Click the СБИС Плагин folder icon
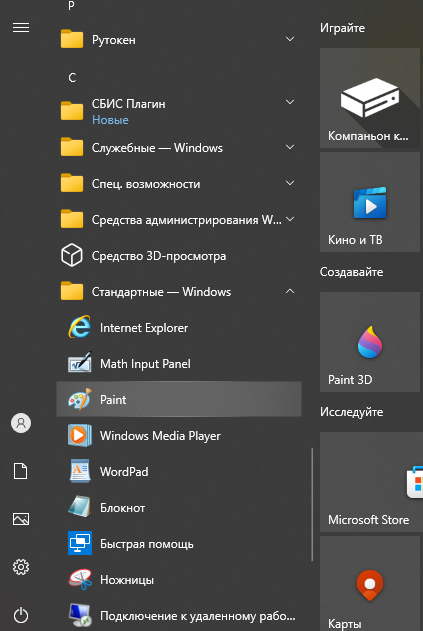The width and height of the screenshot is (423, 631). click(x=72, y=111)
